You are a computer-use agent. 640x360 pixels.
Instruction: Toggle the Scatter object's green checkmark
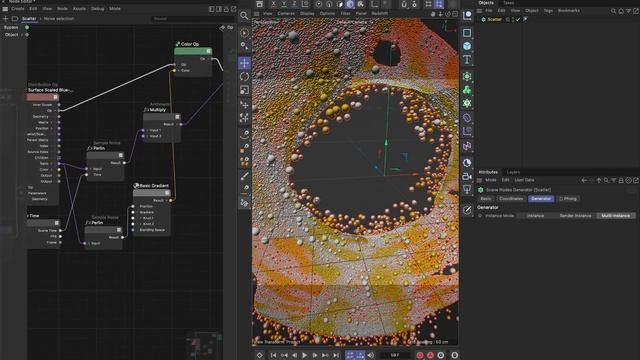tap(518, 19)
